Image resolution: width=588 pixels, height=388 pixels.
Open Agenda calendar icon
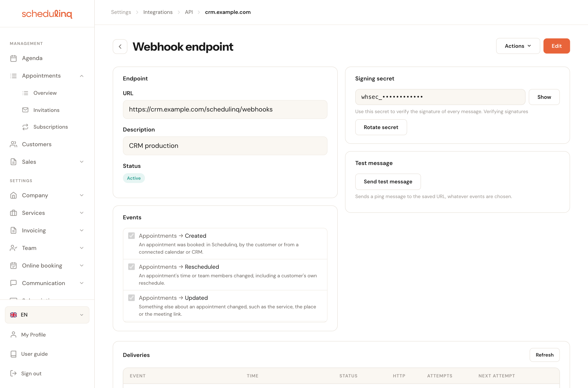pyautogui.click(x=13, y=58)
